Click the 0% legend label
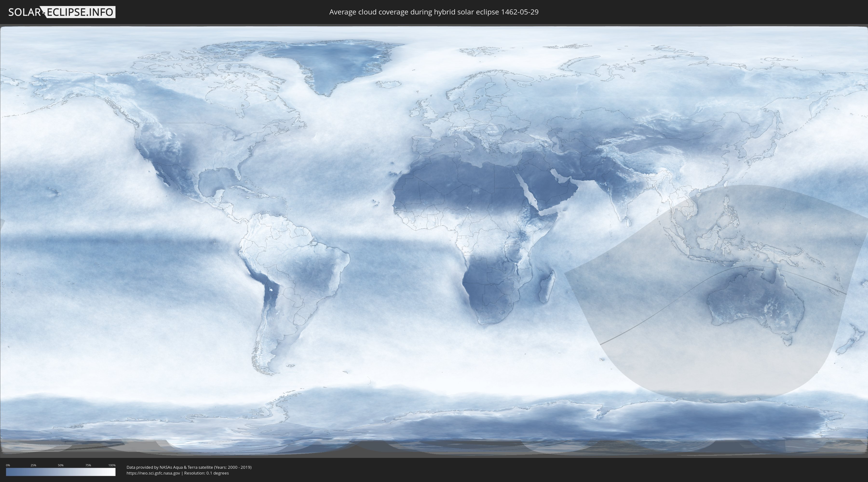Viewport: 868px width, 482px height. pos(8,465)
